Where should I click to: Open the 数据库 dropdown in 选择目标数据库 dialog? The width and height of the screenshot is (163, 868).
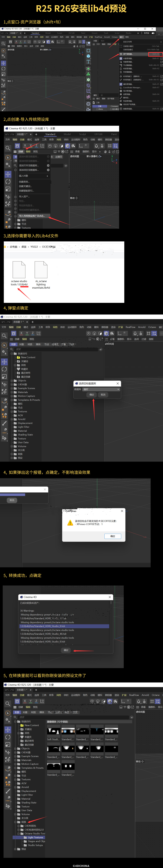[x=101, y=389]
